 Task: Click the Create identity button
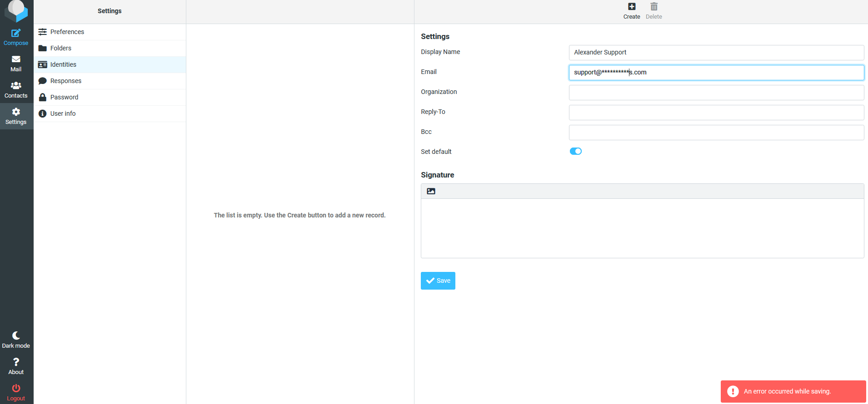[632, 11]
